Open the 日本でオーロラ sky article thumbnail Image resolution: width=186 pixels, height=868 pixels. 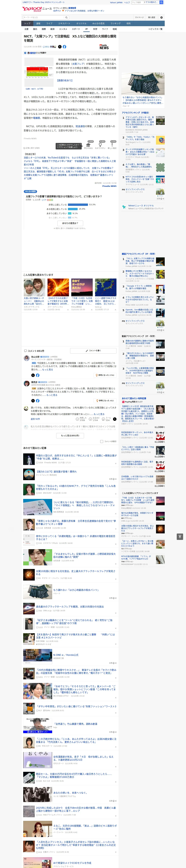82,287
